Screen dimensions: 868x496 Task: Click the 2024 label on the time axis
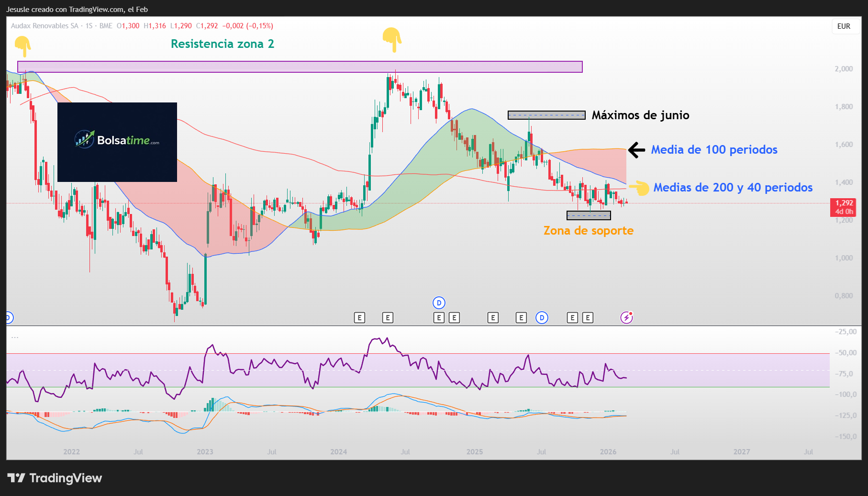pyautogui.click(x=339, y=451)
